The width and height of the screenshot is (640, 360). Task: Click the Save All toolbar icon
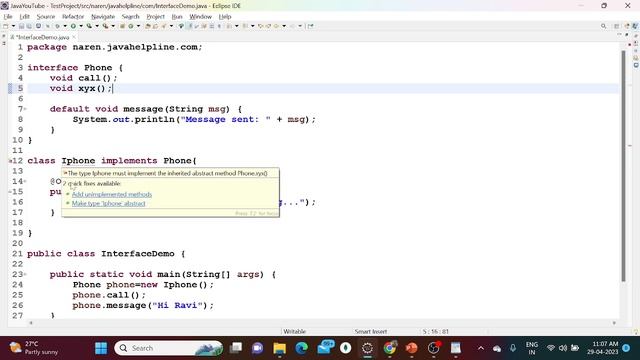coord(29,26)
